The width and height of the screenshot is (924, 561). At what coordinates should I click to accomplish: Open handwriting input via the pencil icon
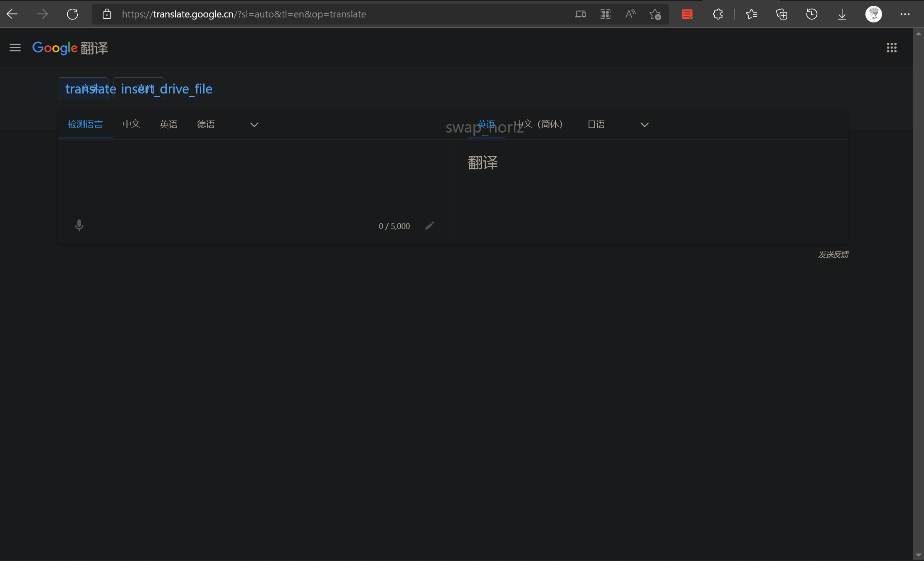[x=429, y=226]
